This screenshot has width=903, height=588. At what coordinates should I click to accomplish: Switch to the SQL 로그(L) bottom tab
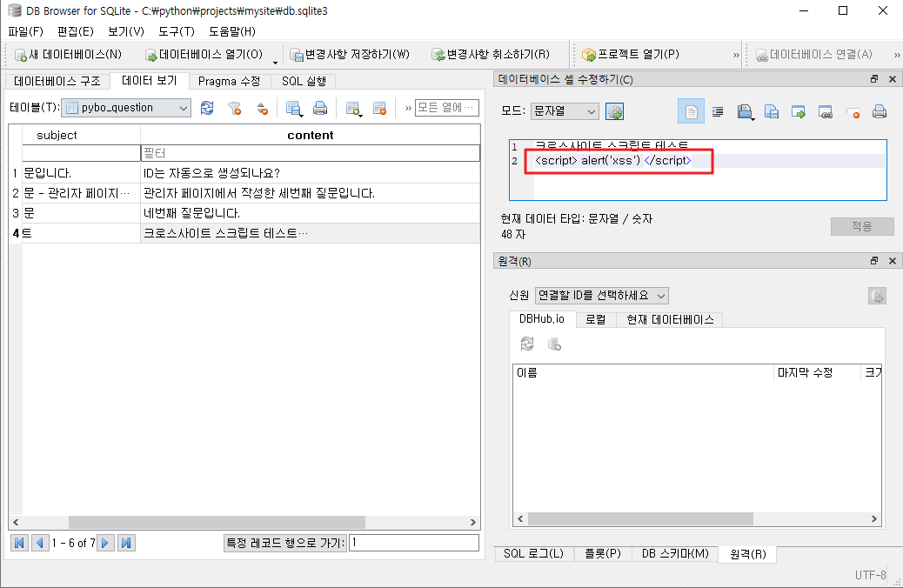coord(533,553)
